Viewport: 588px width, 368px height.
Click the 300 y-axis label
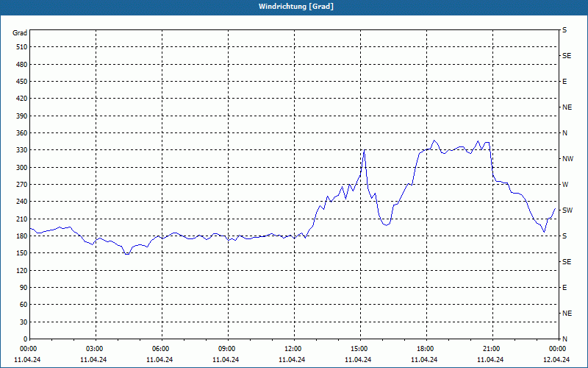[x=22, y=167]
